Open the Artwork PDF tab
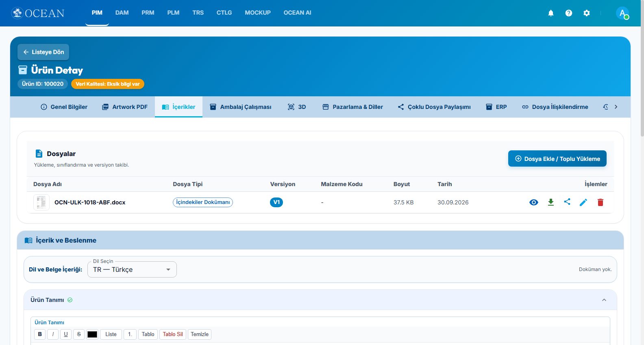Viewport: 644px width, 345px height. 125,107
